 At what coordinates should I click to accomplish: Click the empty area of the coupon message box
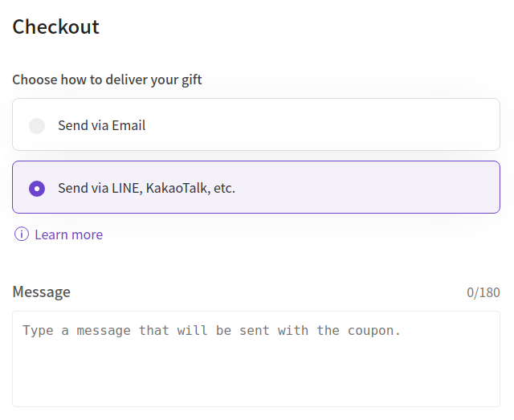(256, 373)
